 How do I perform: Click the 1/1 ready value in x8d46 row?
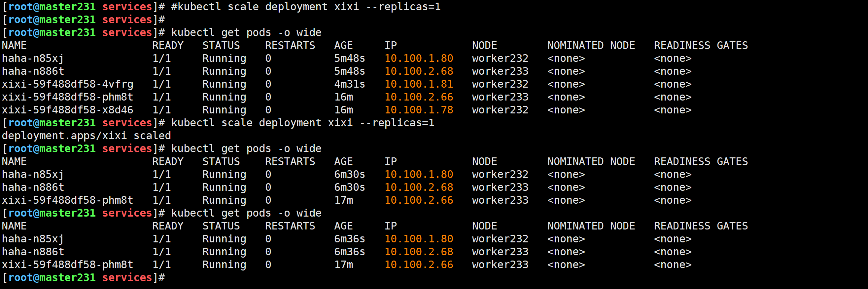161,110
